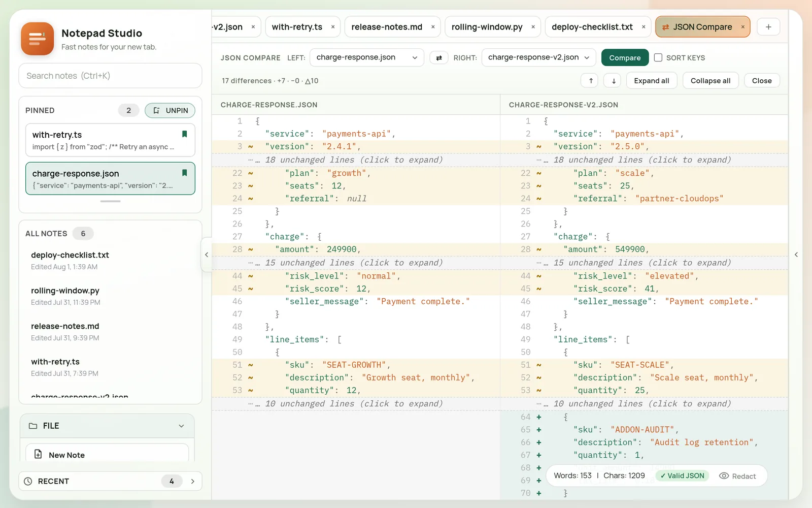
Task: Click right line 24 "partner-cloudops" value
Action: click(x=679, y=199)
